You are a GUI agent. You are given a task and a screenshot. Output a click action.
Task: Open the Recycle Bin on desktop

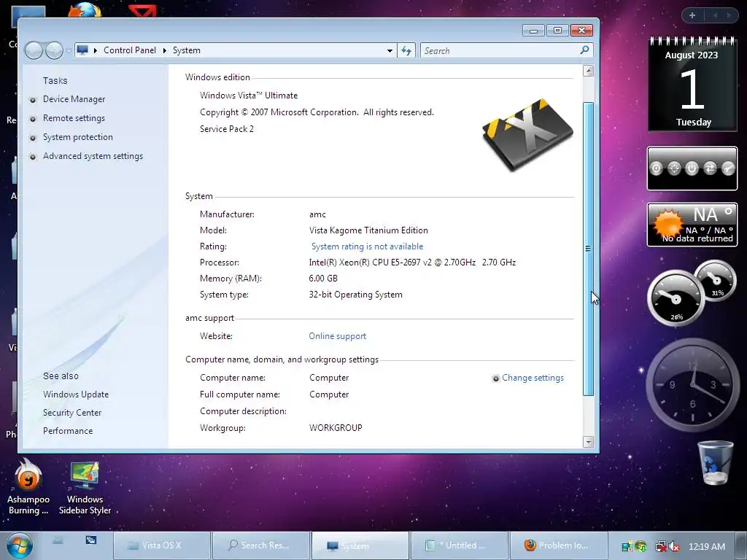(715, 462)
